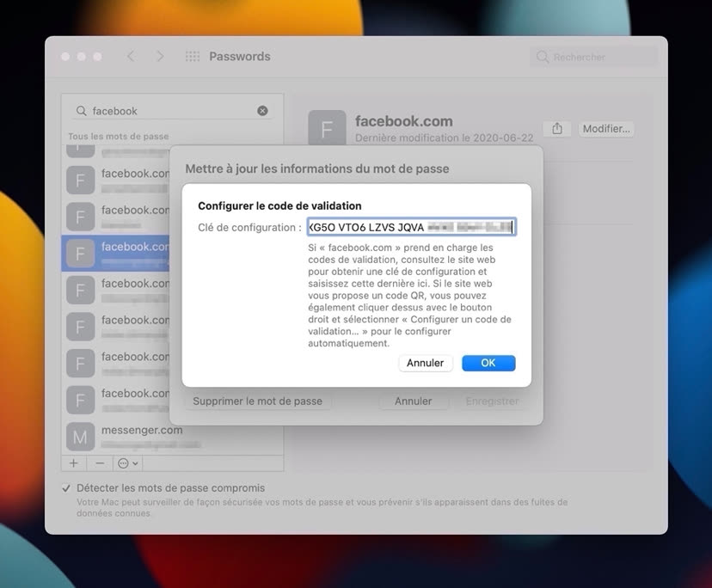Screen dimensions: 712x588
Task: Click into the Clé de configuration field
Action: coord(411,227)
